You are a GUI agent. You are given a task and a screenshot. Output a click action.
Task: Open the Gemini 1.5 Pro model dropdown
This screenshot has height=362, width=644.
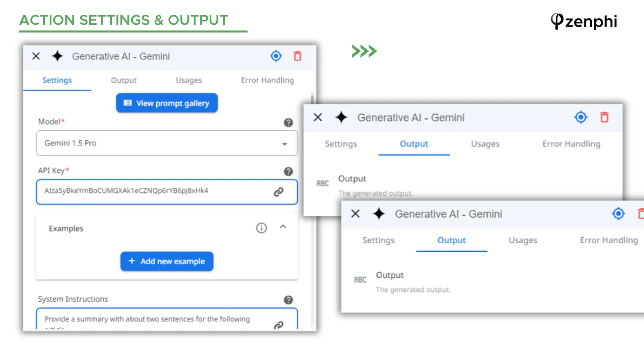[167, 143]
